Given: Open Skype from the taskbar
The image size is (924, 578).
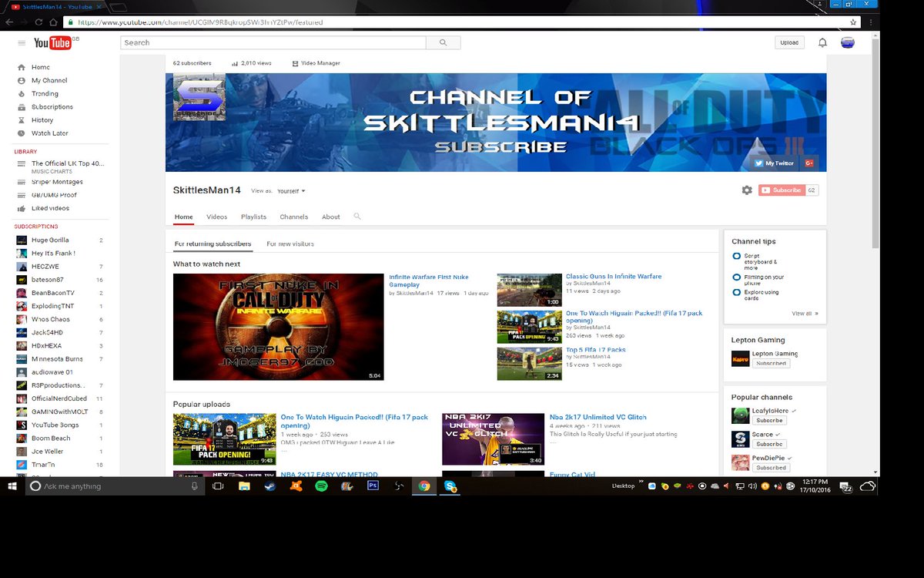Looking at the screenshot, I should (x=450, y=486).
